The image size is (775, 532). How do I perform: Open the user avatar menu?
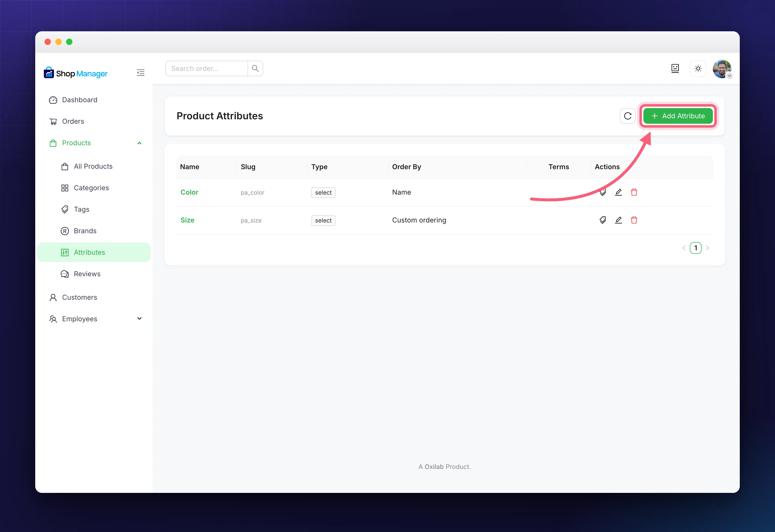[722, 69]
